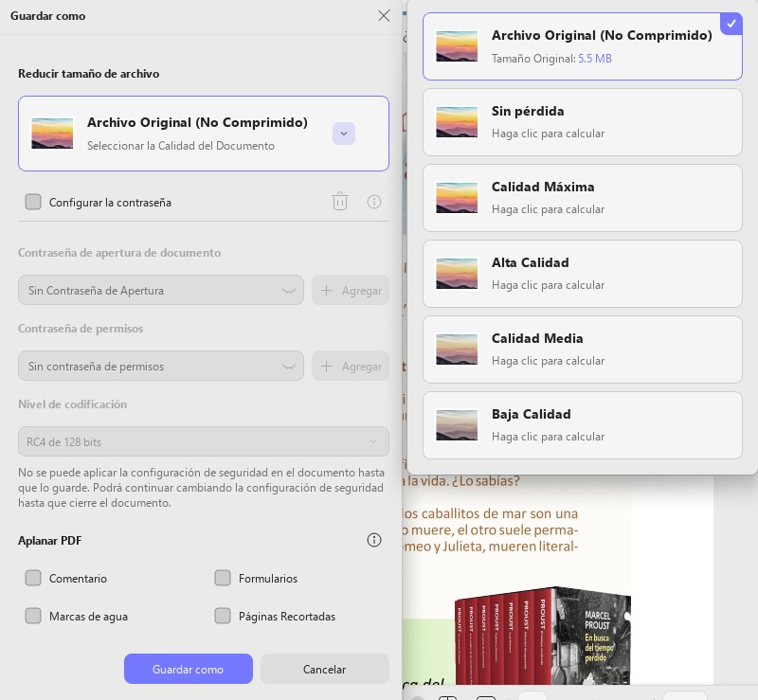Click the 'Seleccionar la Calidad del Documento' text

pyautogui.click(x=180, y=146)
